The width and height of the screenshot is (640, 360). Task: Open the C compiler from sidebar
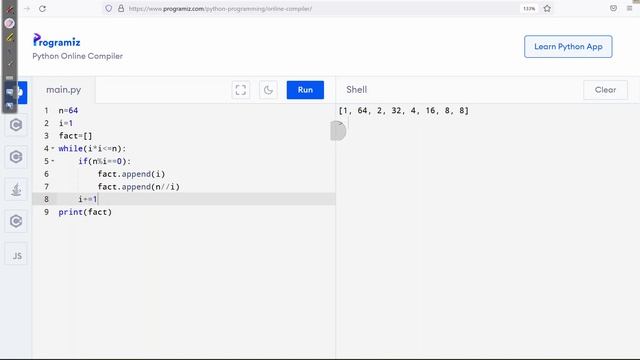point(16,125)
